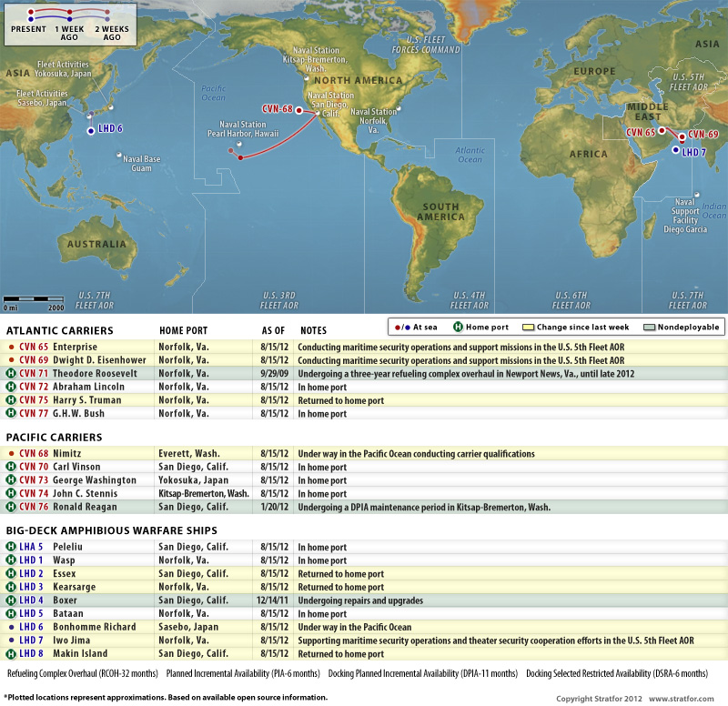Click the Refueling Complex Overhaul footnote text
The width and height of the screenshot is (728, 706).
click(x=83, y=673)
